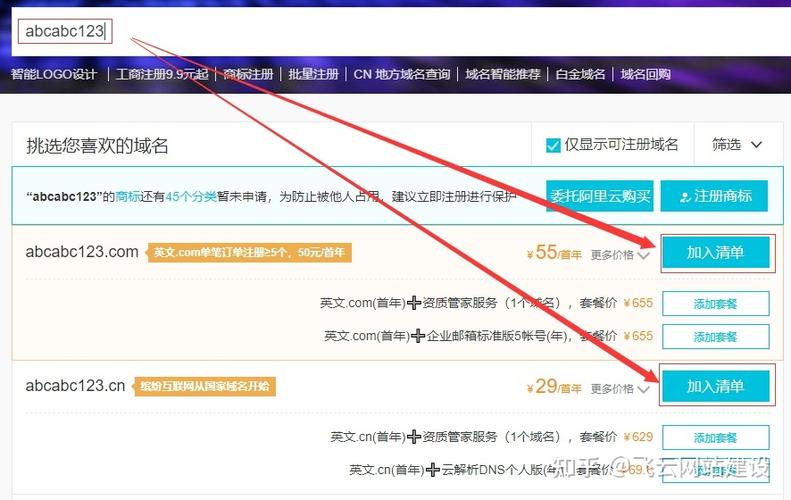Image resolution: width=791 pixels, height=500 pixels.
Task: Open 工商注册9.9元起 link
Action: [x=162, y=75]
